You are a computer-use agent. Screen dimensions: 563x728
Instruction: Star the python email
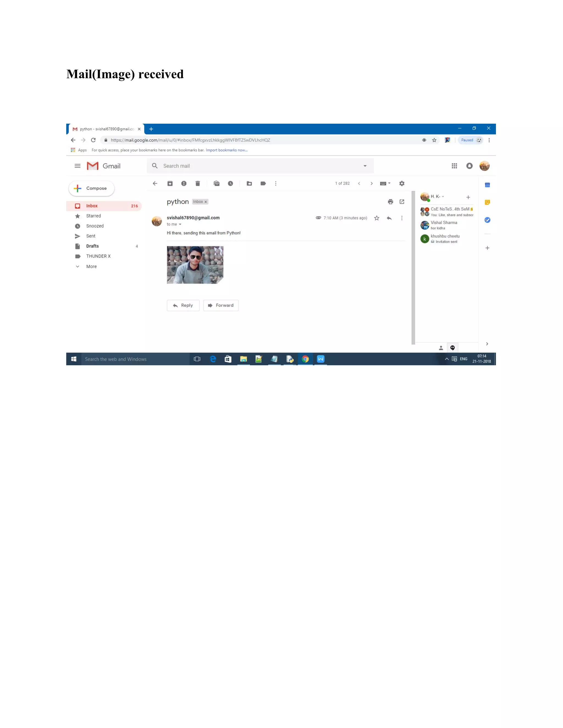pos(377,218)
